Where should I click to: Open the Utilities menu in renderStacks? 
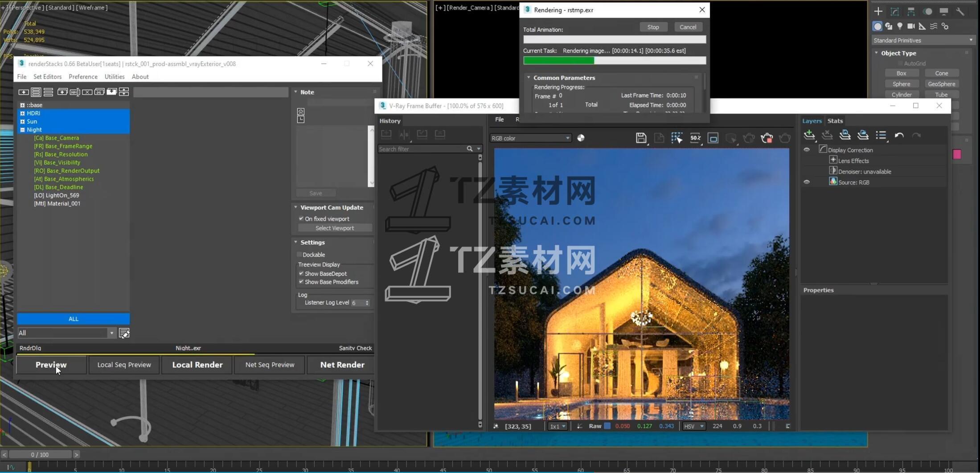point(115,77)
